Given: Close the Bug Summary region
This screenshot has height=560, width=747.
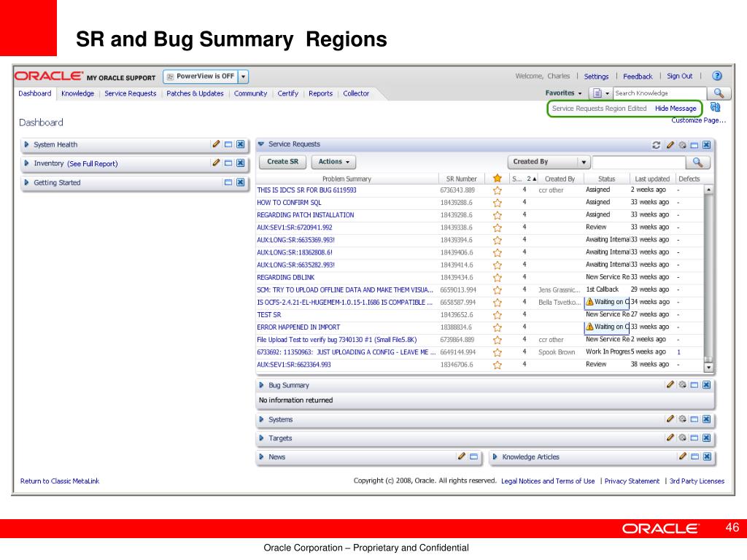Looking at the screenshot, I should [x=706, y=385].
